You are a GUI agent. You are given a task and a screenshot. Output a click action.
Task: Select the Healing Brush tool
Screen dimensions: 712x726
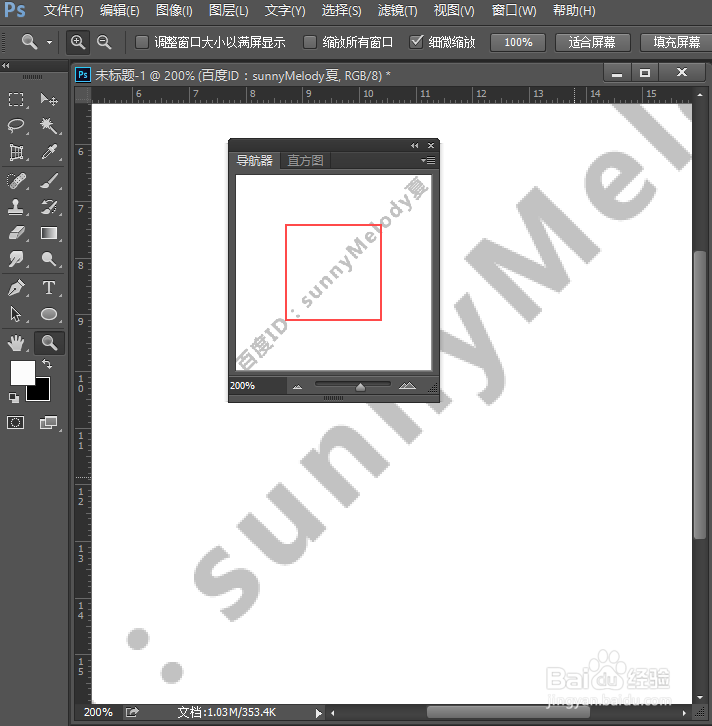(16, 181)
